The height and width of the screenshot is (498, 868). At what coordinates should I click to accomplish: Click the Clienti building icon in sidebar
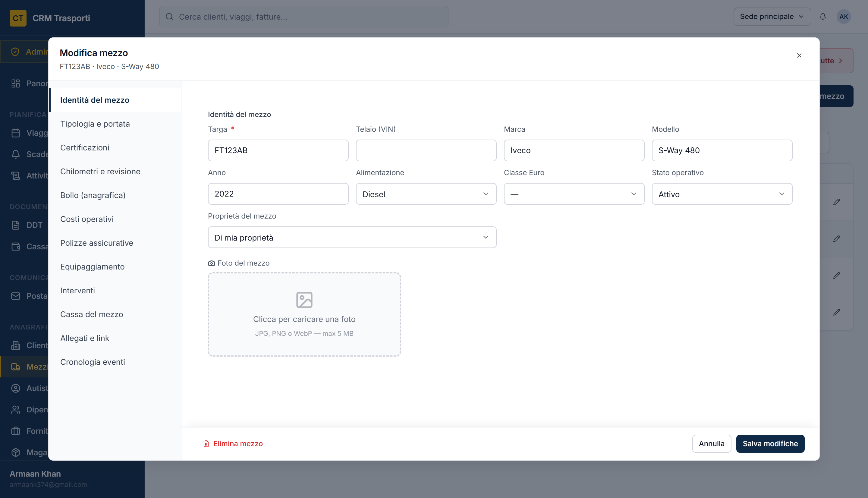click(x=16, y=345)
